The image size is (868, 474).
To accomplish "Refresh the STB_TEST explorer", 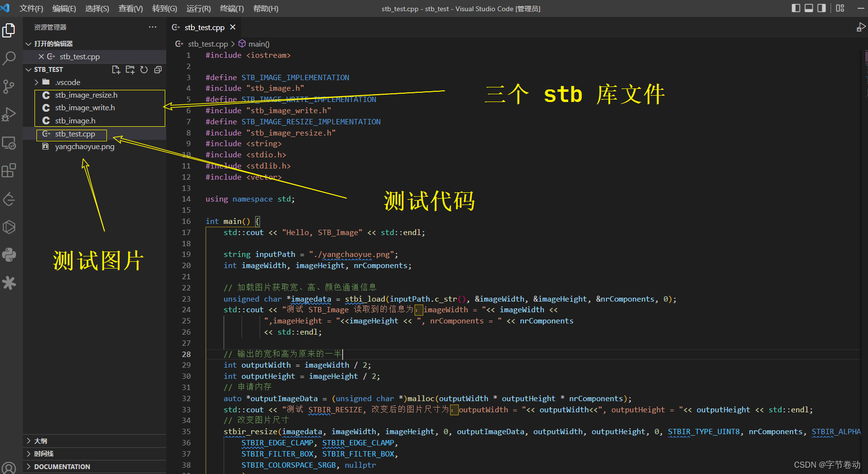I will (x=144, y=69).
